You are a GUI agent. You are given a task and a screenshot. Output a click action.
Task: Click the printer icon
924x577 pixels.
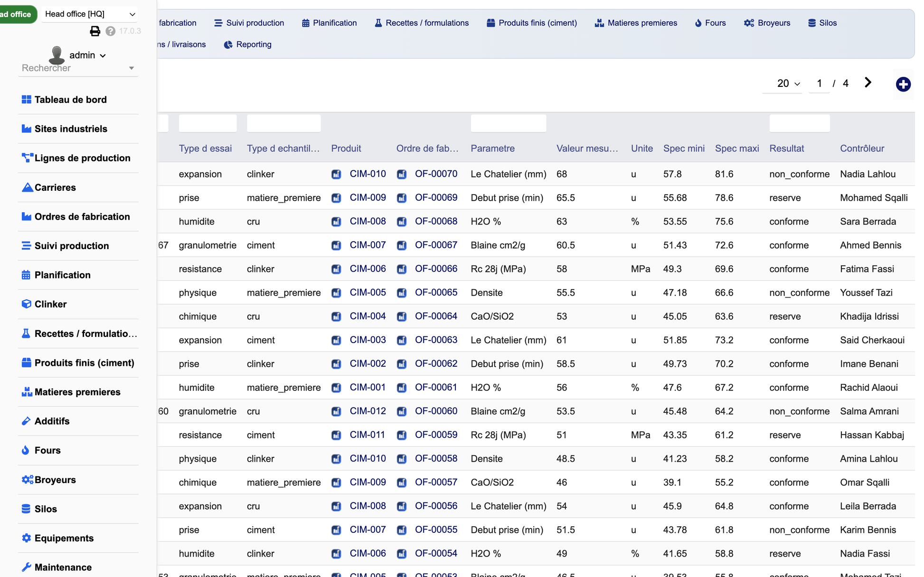coord(95,31)
